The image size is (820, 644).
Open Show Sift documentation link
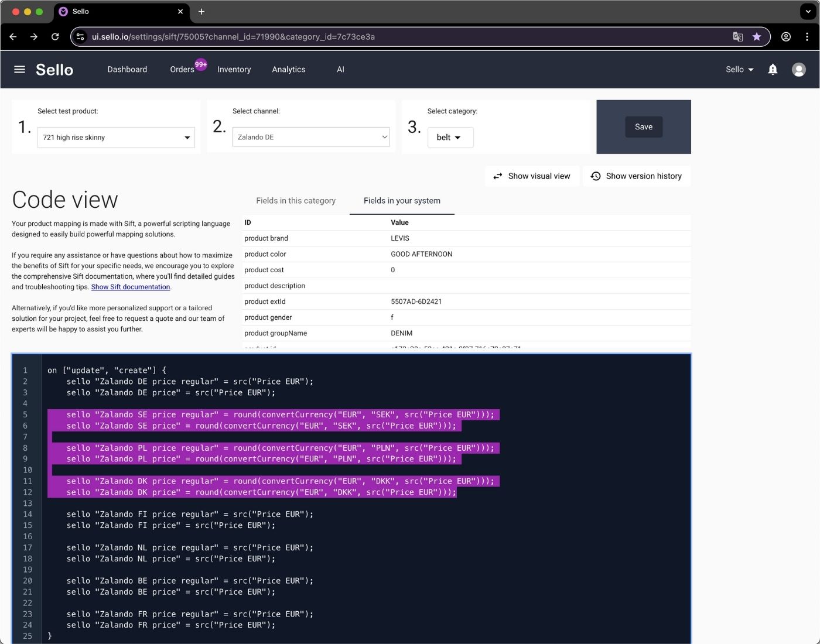(x=131, y=287)
